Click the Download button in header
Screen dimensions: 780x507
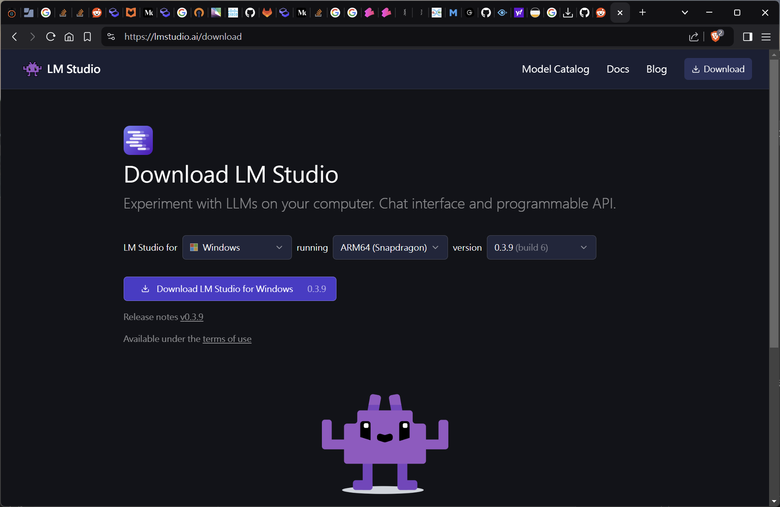tap(718, 69)
